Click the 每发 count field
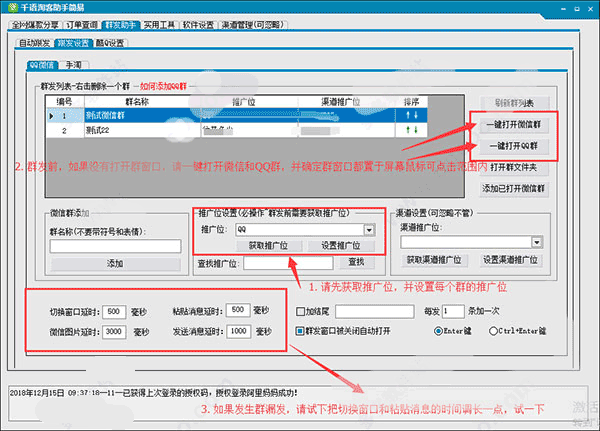 (x=453, y=312)
